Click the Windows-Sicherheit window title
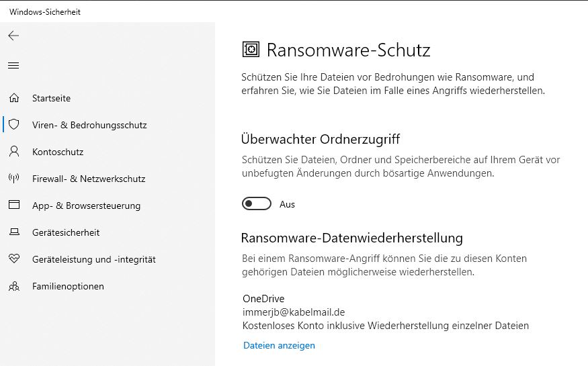This screenshot has width=588, height=366. 45,12
